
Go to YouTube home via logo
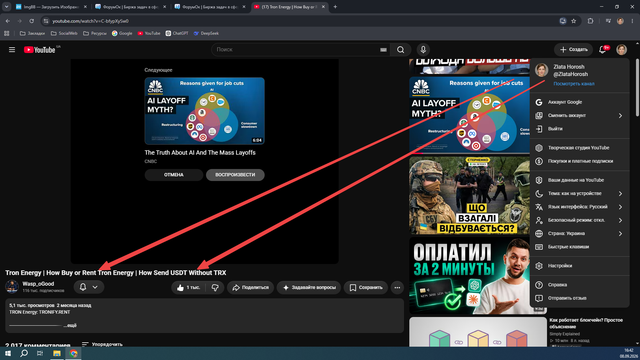point(40,50)
